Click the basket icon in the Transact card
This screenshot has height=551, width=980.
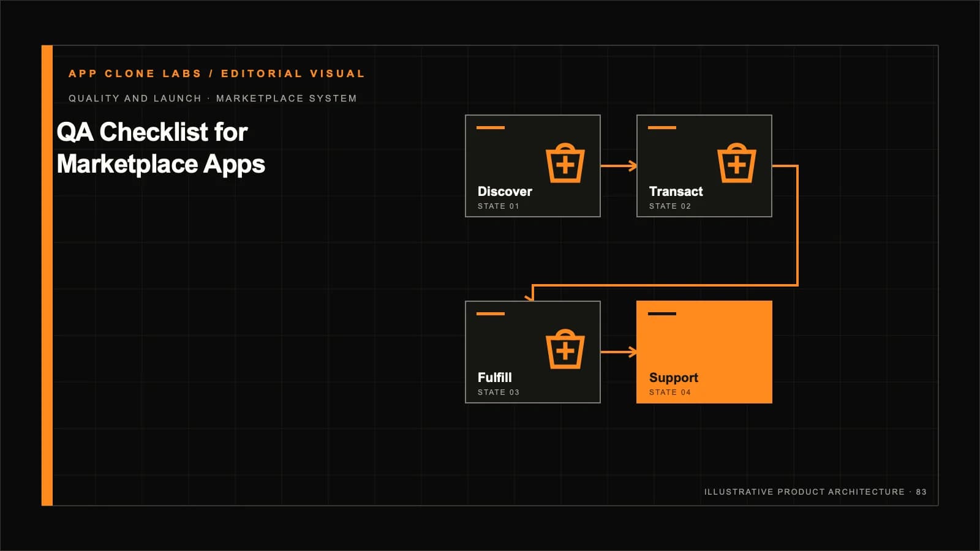tap(737, 163)
